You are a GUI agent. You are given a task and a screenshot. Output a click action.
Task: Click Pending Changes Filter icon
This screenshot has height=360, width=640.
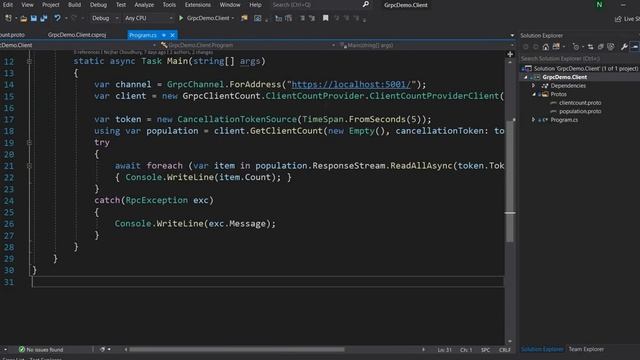[576, 47]
